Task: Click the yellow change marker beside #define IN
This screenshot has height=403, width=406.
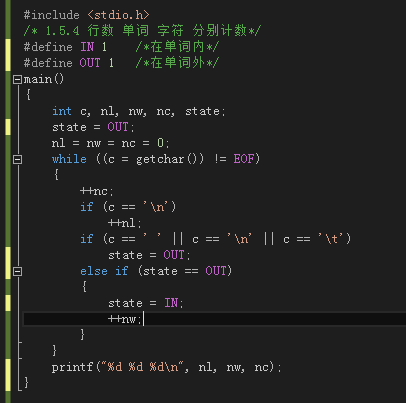Action: coord(8,55)
